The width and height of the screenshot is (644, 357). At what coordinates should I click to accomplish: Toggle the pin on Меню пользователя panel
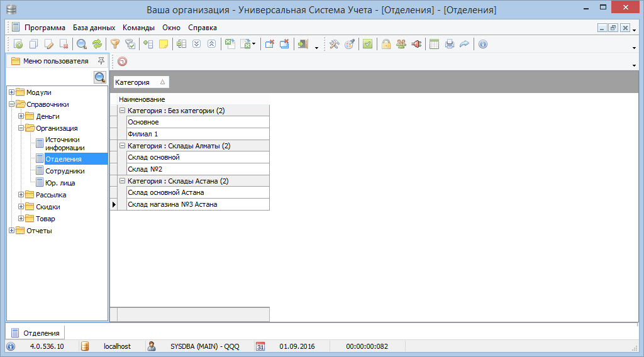click(x=101, y=61)
